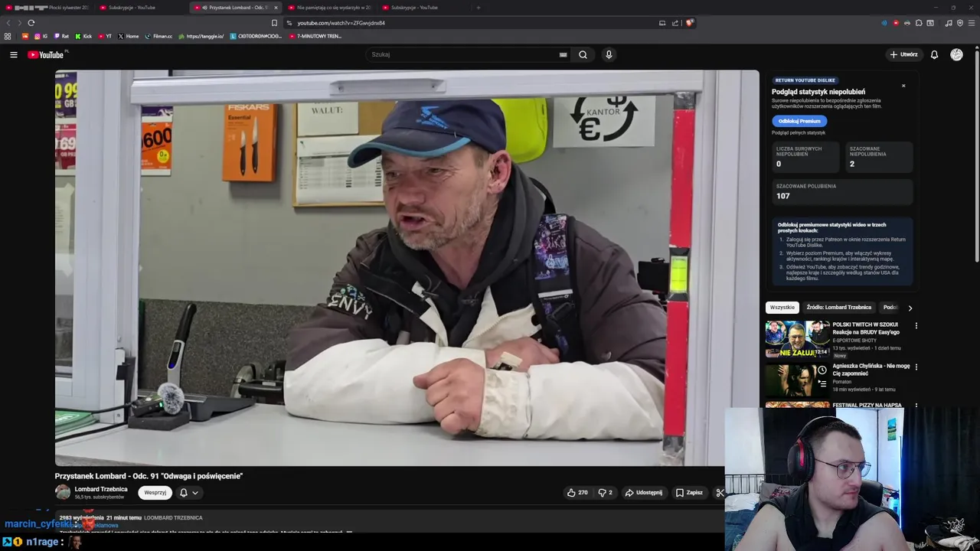Expand the subscription notification bell dropdown
Viewport: 980px width, 551px height.
click(189, 493)
